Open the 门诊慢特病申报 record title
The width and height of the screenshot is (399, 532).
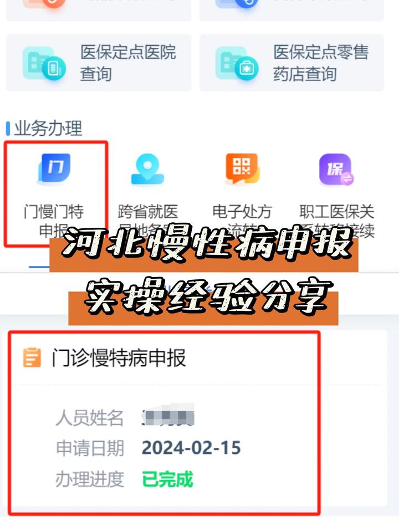119,357
